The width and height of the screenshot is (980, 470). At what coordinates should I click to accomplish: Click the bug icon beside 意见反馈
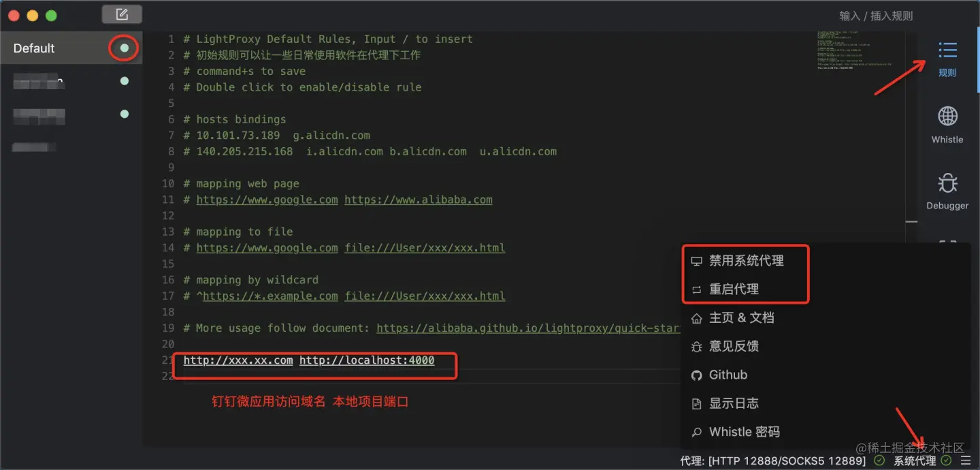pos(696,347)
